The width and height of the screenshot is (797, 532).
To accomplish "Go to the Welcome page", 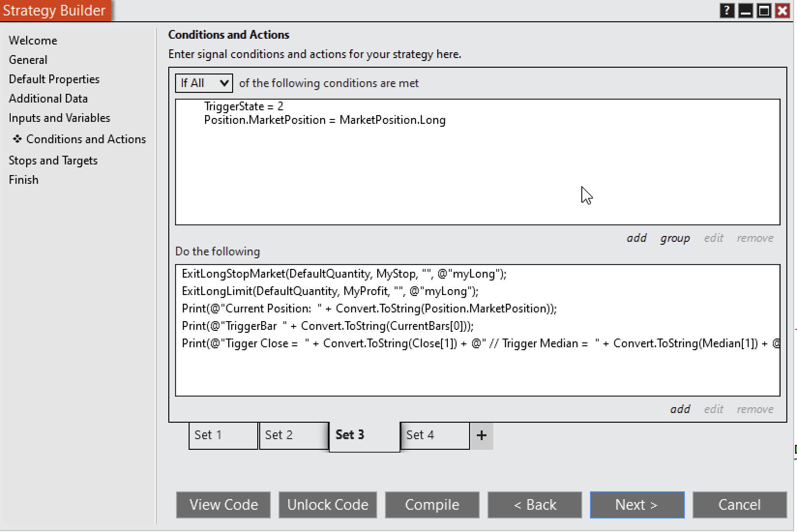I will pyautogui.click(x=33, y=41).
